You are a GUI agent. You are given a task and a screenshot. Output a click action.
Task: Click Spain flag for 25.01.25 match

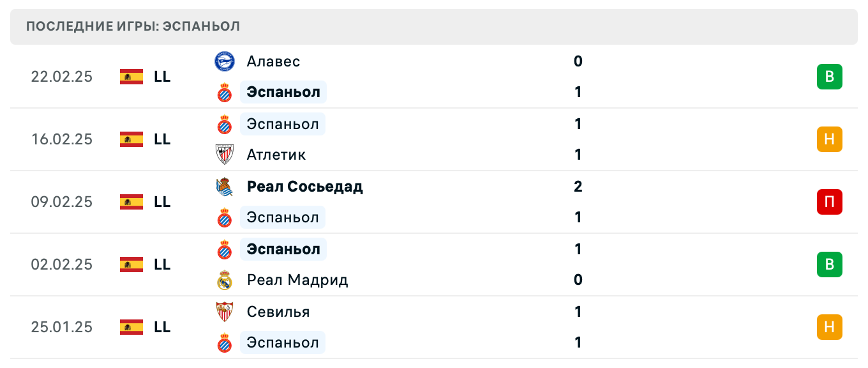click(131, 327)
